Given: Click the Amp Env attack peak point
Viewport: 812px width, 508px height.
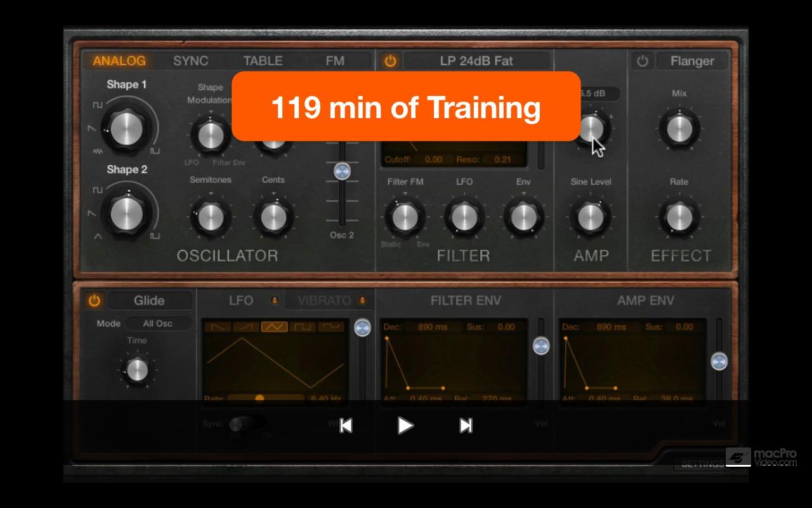Looking at the screenshot, I should coord(565,338).
